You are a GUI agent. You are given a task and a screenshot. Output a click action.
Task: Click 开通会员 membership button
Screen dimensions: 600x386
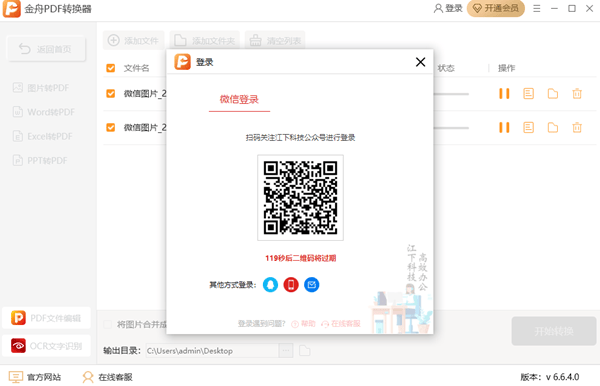(x=496, y=8)
